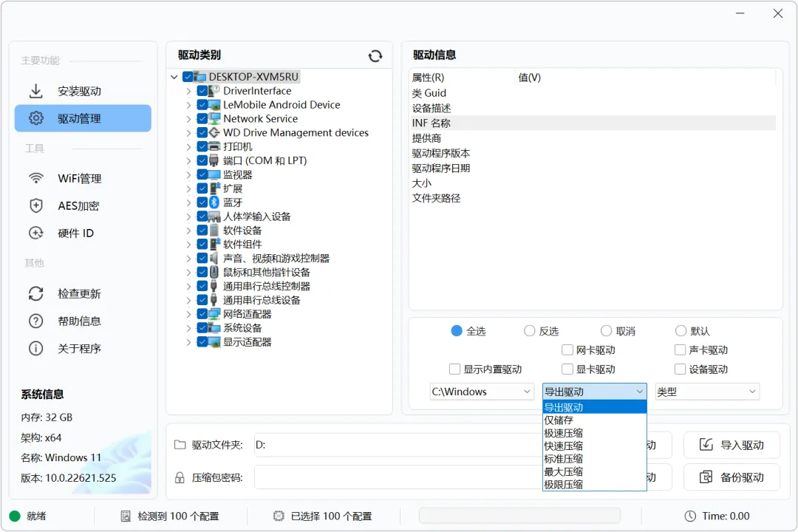Uncheck the Network Service checkbox
Viewport: 798px width, 532px height.
[202, 119]
